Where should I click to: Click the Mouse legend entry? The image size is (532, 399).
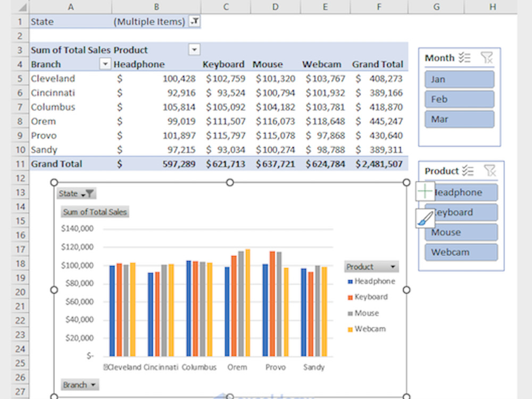point(363,313)
